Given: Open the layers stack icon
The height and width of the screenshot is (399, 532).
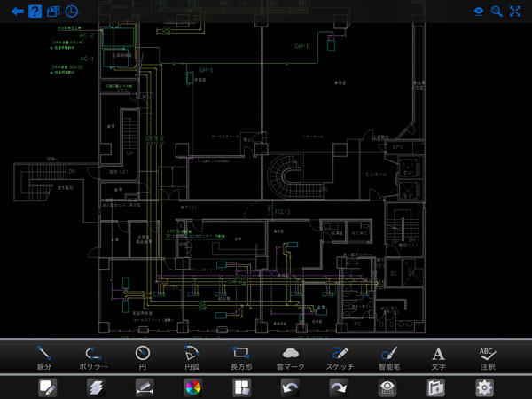Looking at the screenshot, I should coord(96,387).
